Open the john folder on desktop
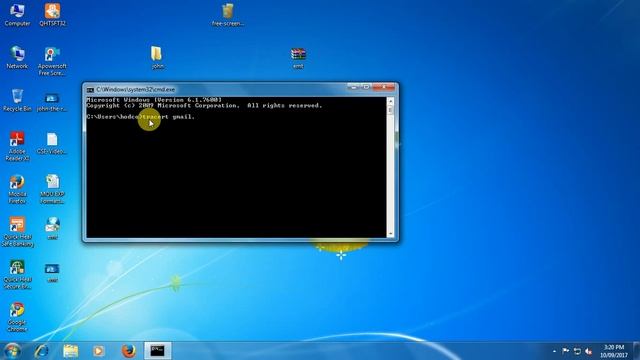Viewport: 640px width, 360px height. tap(157, 58)
